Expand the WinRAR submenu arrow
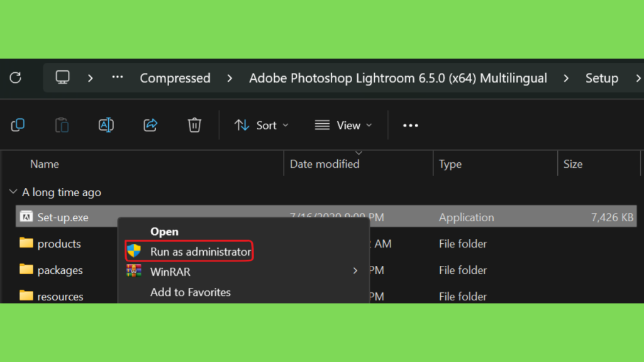 [355, 271]
